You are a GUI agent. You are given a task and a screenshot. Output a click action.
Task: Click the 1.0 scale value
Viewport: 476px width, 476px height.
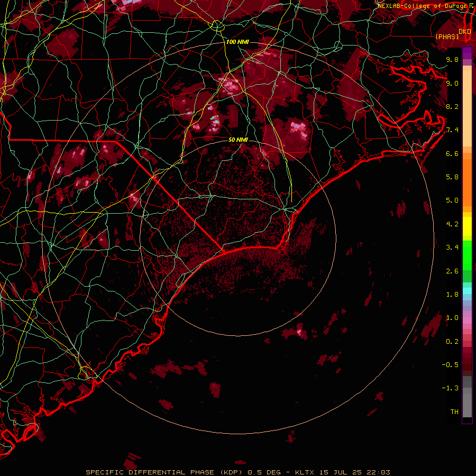tap(452, 318)
